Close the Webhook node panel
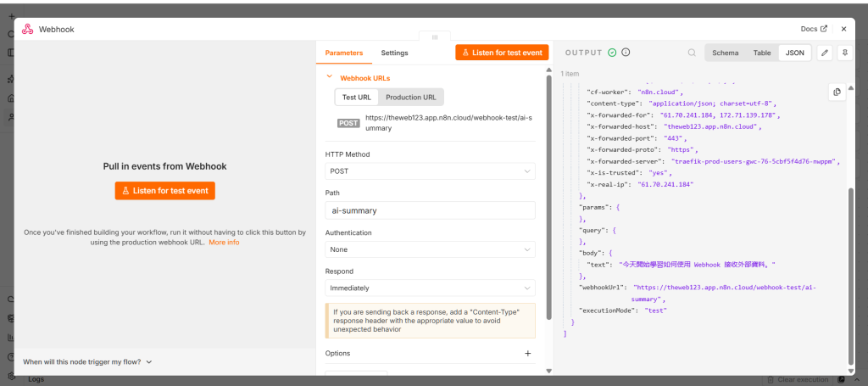Viewport: 868px width, 386px height. tap(843, 29)
